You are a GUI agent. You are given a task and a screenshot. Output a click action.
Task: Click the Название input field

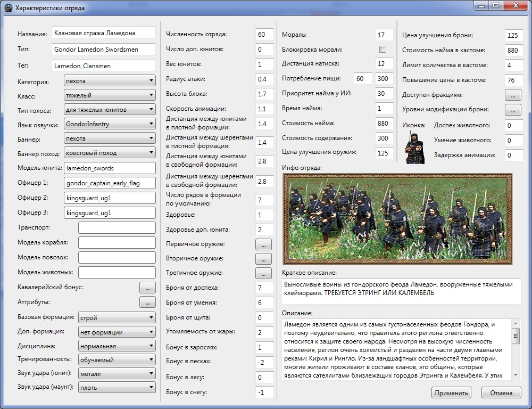[x=104, y=34]
